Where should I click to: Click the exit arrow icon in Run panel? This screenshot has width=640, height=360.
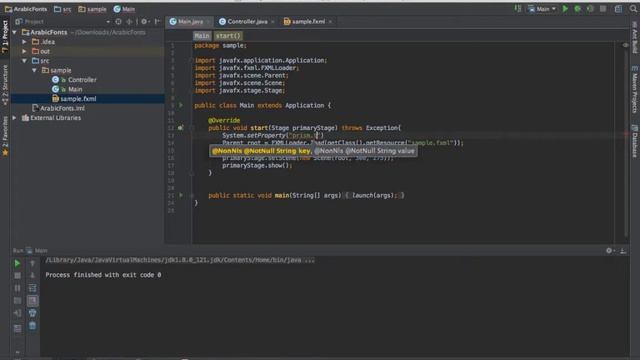tap(17, 313)
